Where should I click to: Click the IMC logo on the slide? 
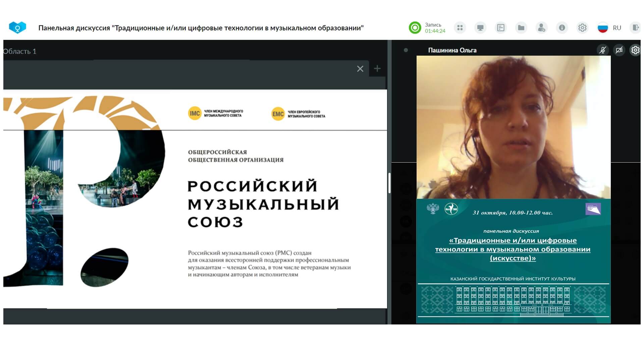pos(195,113)
